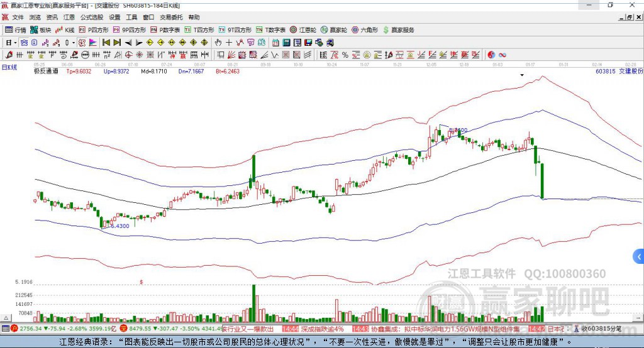Image resolution: width=644 pixels, height=348 pixels.
Task: Click the 行情 quotes toolbar button
Action: (16, 30)
